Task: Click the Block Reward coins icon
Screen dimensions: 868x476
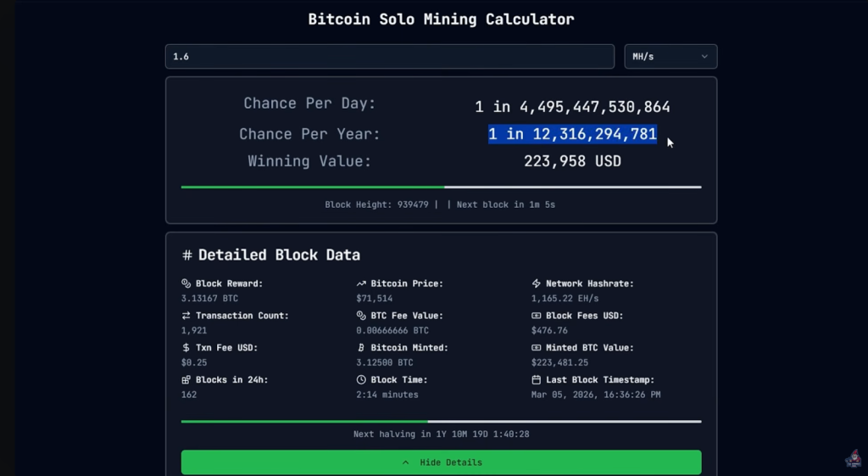Action: (x=186, y=283)
